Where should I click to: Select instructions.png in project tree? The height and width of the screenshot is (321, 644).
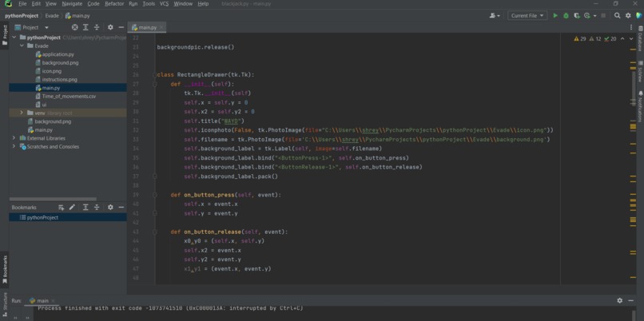pyautogui.click(x=59, y=79)
